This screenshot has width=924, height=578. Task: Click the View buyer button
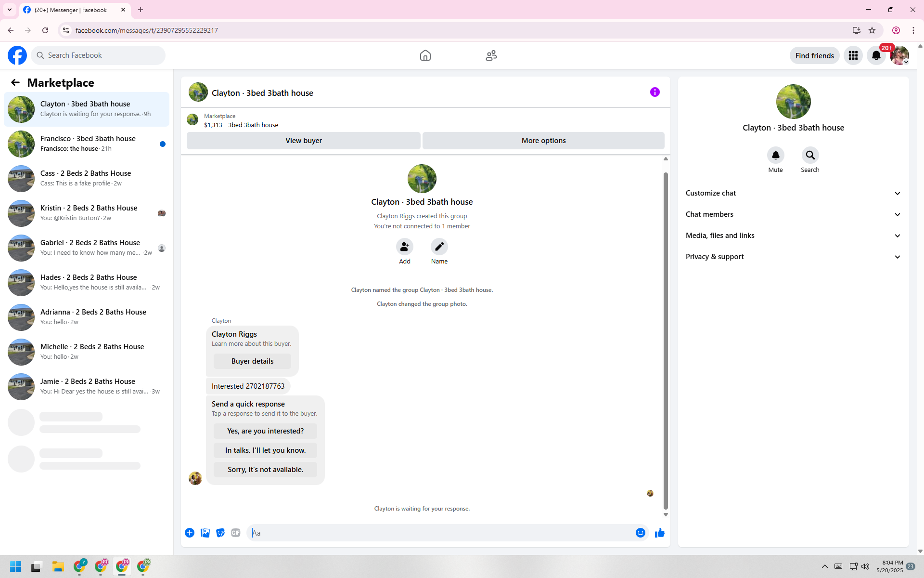(303, 141)
